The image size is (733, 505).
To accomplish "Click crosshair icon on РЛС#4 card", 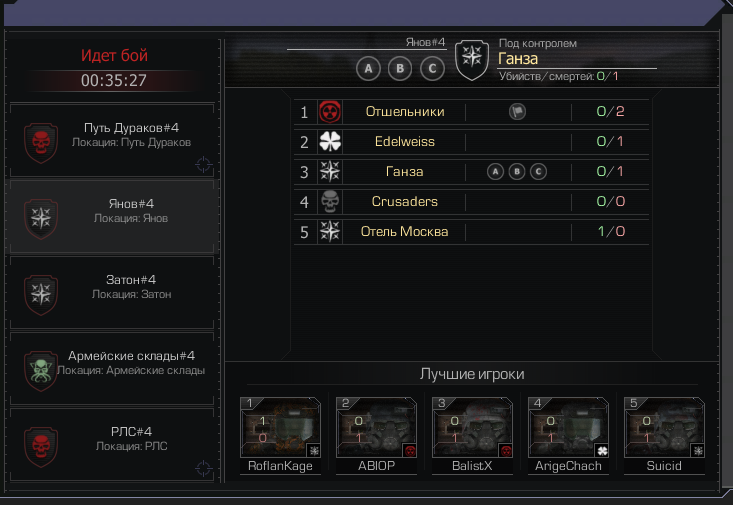I will point(203,468).
